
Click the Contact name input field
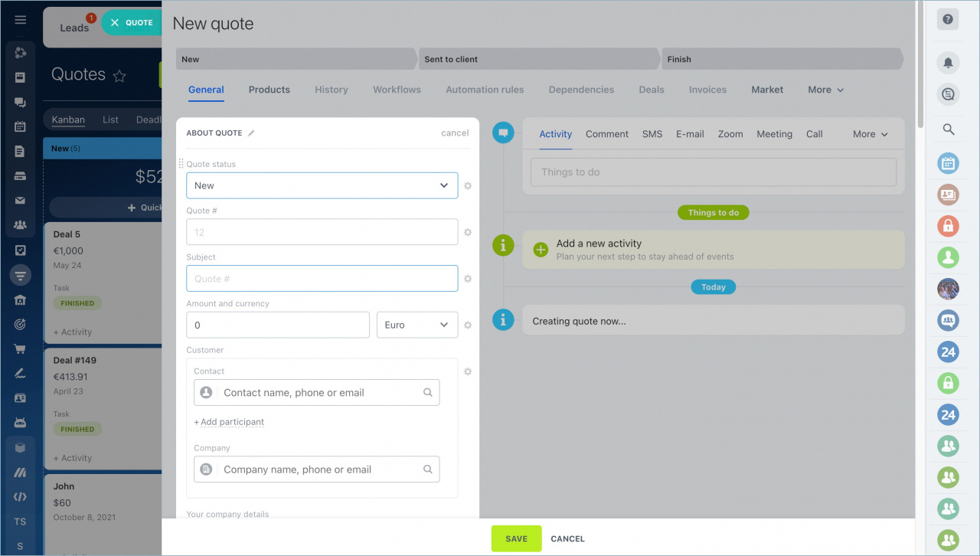317,393
